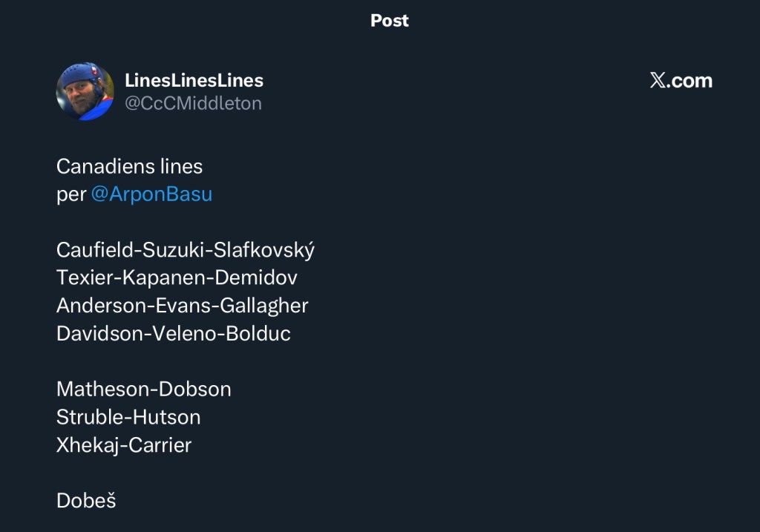Click the Post header title
Screen dimensions: 760x532
pyautogui.click(x=390, y=21)
